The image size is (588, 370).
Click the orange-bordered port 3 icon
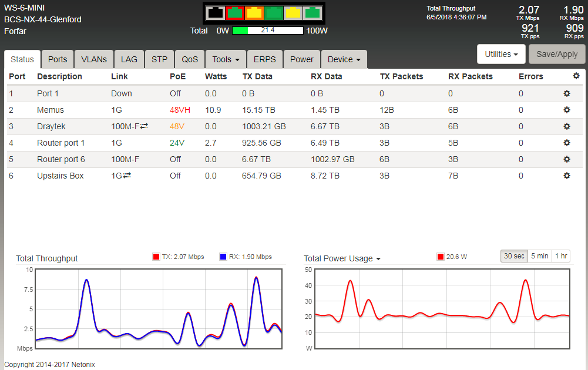254,12
